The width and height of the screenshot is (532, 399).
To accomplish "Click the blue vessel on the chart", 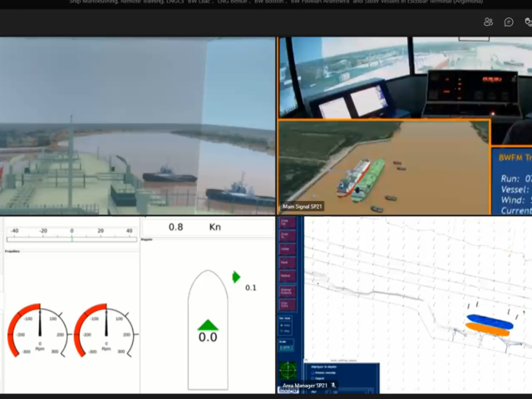I will point(490,322).
